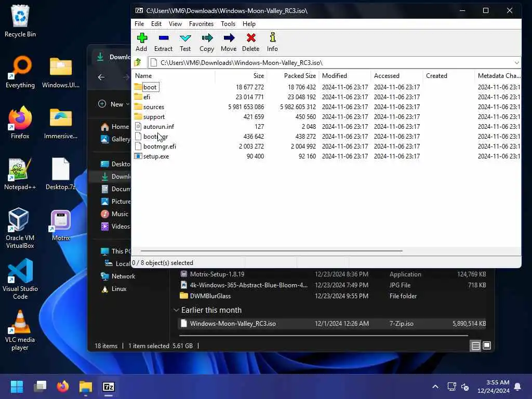
Task: Switch Explorer to large thumbnails view
Action: click(x=487, y=345)
